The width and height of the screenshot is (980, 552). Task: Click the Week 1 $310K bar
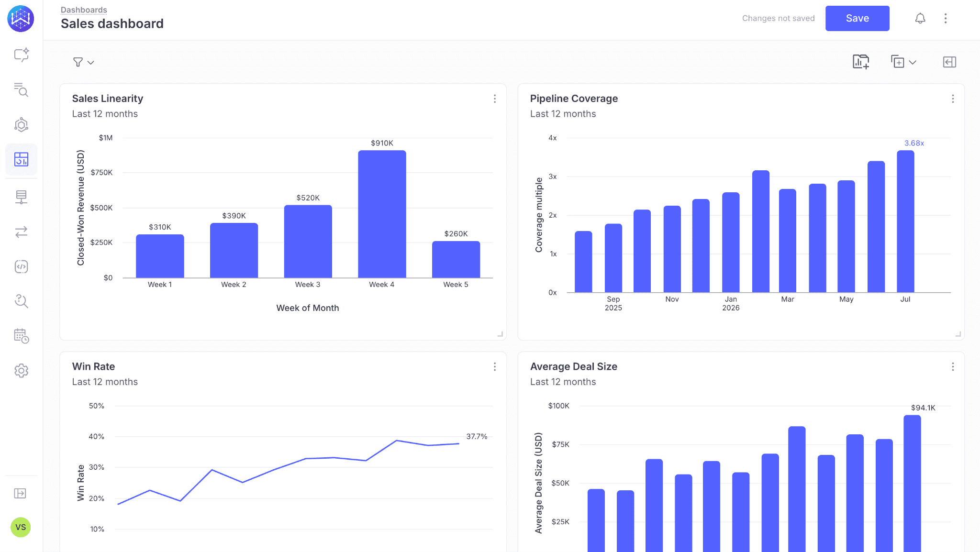(160, 256)
